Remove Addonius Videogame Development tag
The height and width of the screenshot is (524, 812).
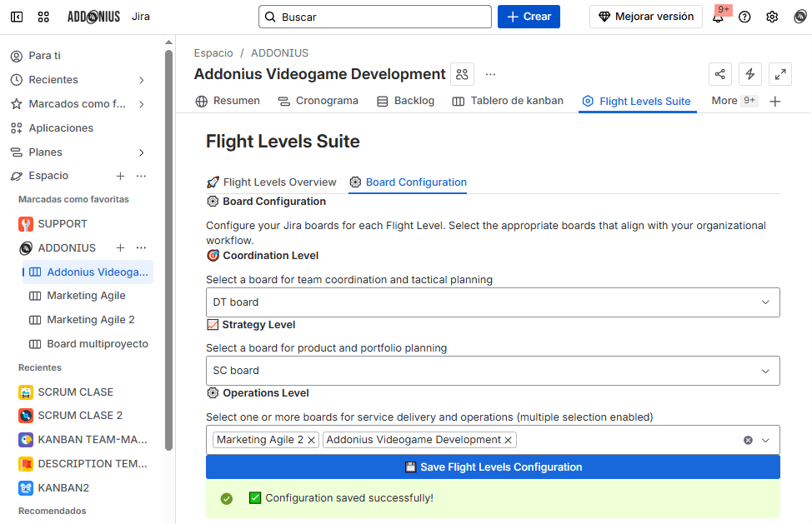click(x=509, y=440)
